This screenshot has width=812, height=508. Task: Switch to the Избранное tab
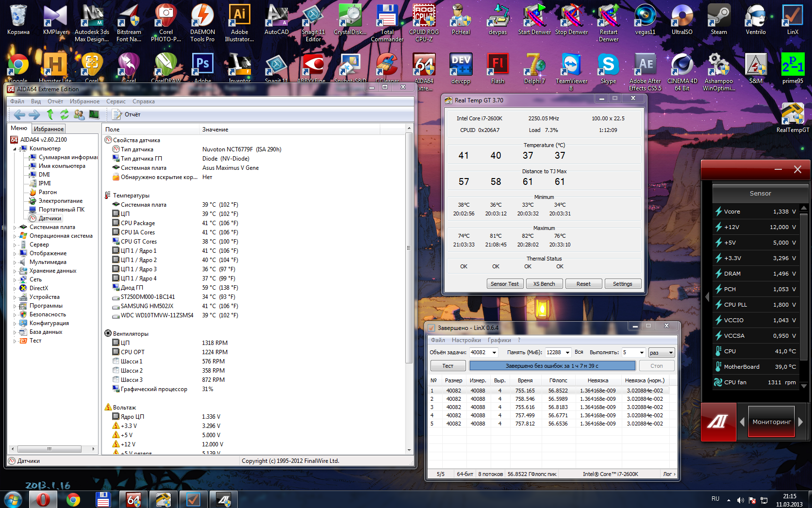tap(49, 129)
